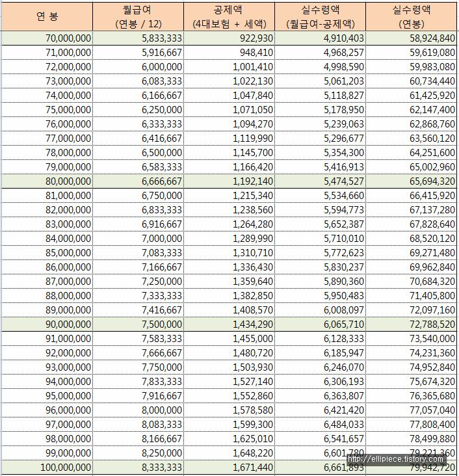The width and height of the screenshot is (459, 476).
Task: Click monthly pay cell 7,416,667
Action: (138, 310)
